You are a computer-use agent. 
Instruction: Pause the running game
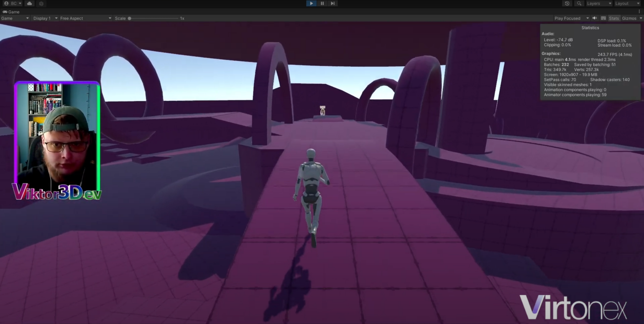pos(322,3)
